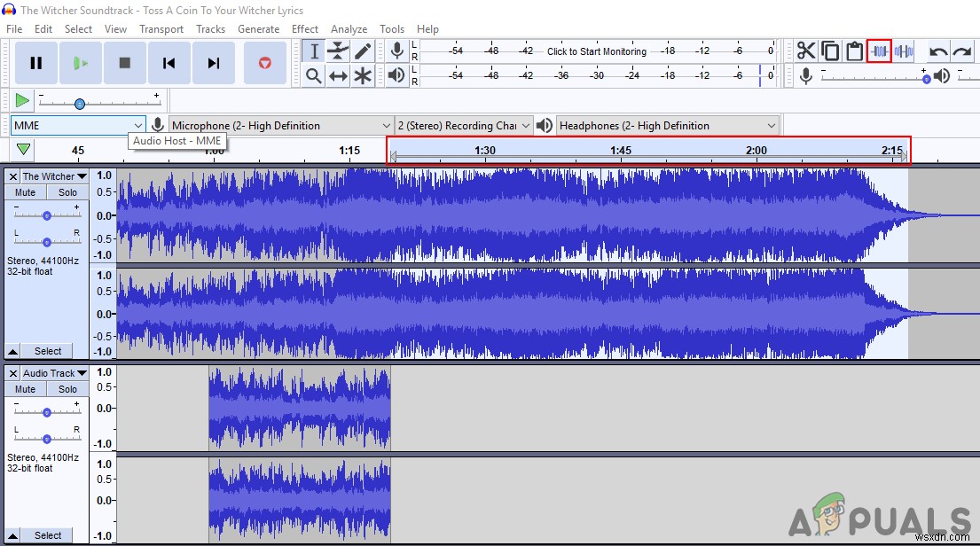Screen dimensions: 980x546
Task: Undo the last action
Action: pyautogui.click(x=937, y=51)
